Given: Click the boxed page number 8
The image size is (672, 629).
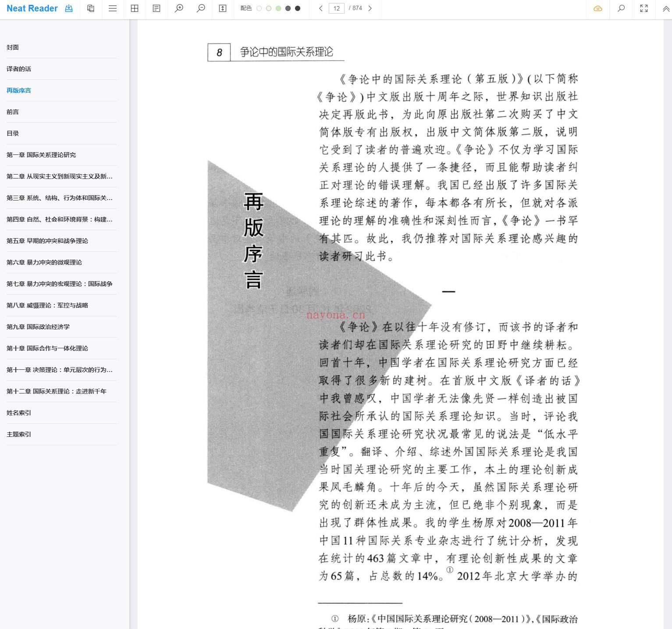Looking at the screenshot, I should pyautogui.click(x=219, y=53).
